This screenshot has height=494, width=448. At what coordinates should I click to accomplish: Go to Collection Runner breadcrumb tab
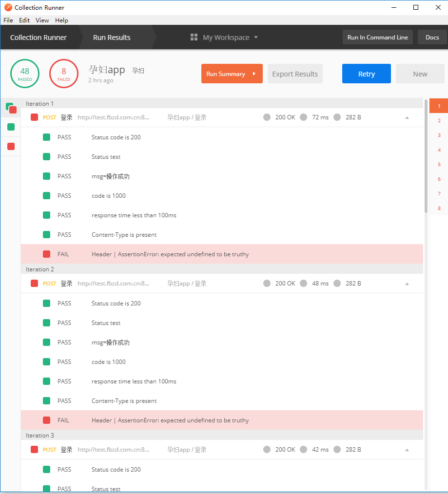[x=39, y=37]
